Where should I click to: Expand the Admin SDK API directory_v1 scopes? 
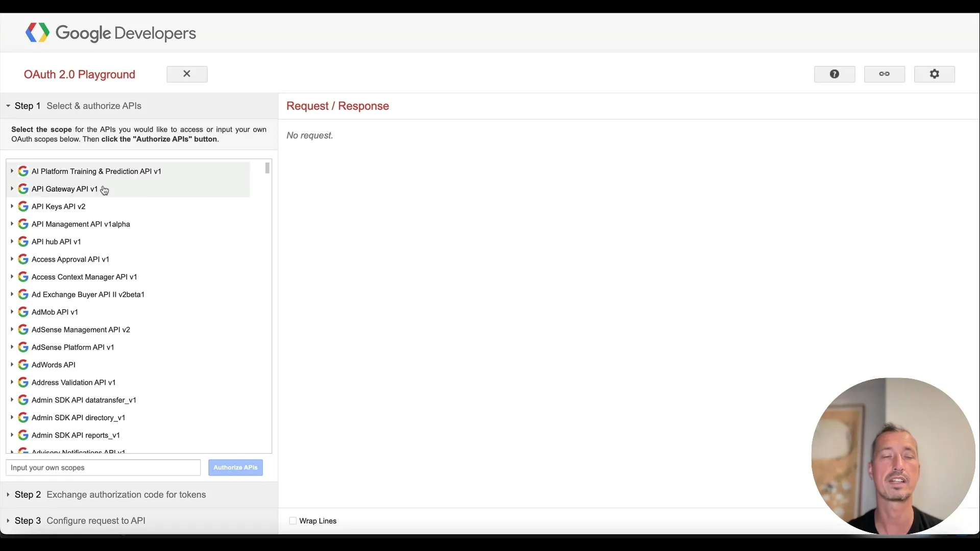pyautogui.click(x=12, y=417)
